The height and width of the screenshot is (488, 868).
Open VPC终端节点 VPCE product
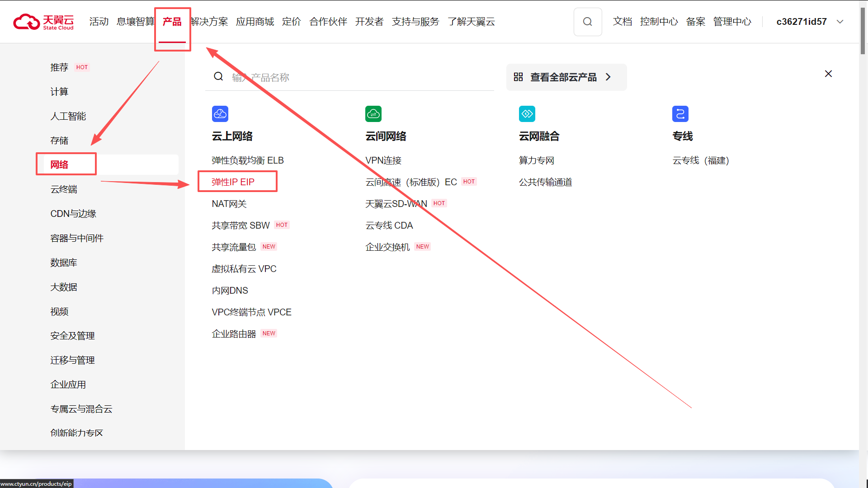point(251,312)
